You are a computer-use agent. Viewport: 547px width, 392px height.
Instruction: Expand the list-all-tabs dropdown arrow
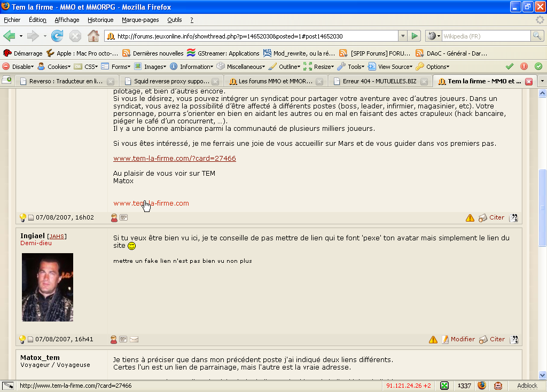pos(542,81)
